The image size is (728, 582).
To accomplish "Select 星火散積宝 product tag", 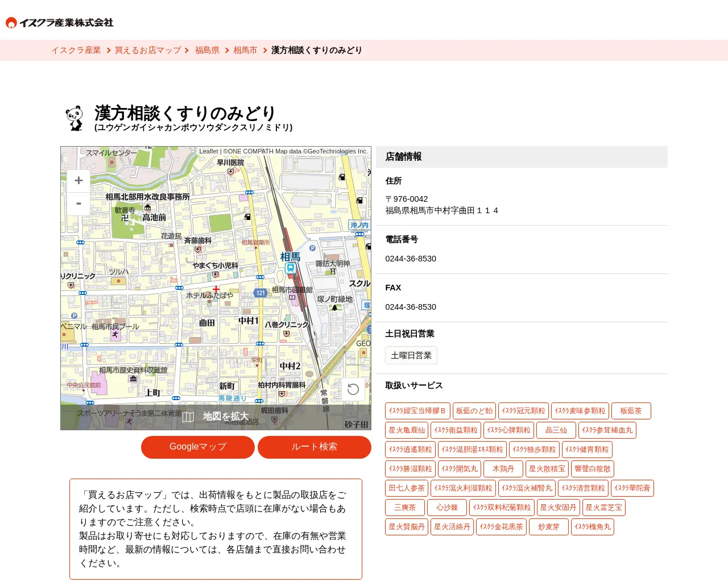I will (x=547, y=469).
